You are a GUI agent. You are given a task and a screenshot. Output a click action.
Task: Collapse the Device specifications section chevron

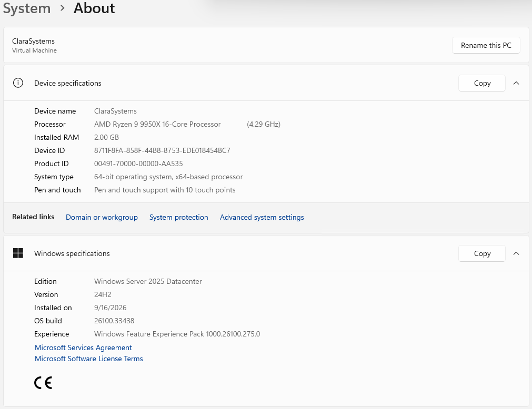pyautogui.click(x=516, y=83)
